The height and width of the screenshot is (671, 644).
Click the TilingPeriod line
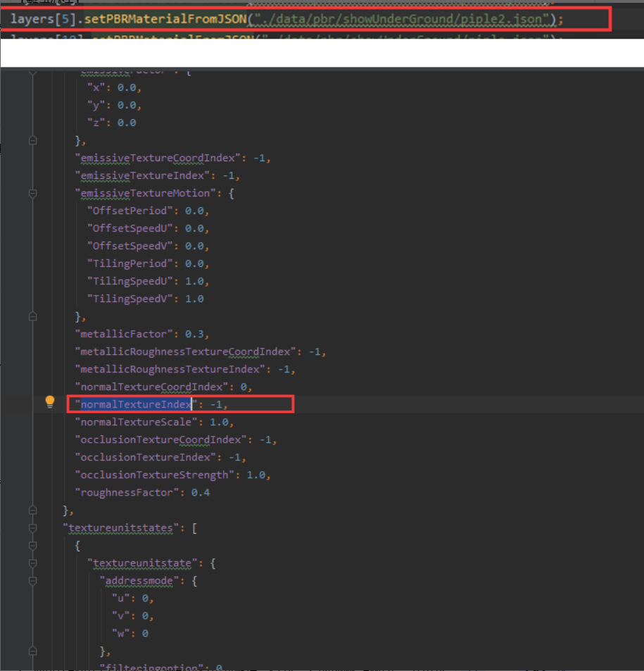pyautogui.click(x=148, y=263)
